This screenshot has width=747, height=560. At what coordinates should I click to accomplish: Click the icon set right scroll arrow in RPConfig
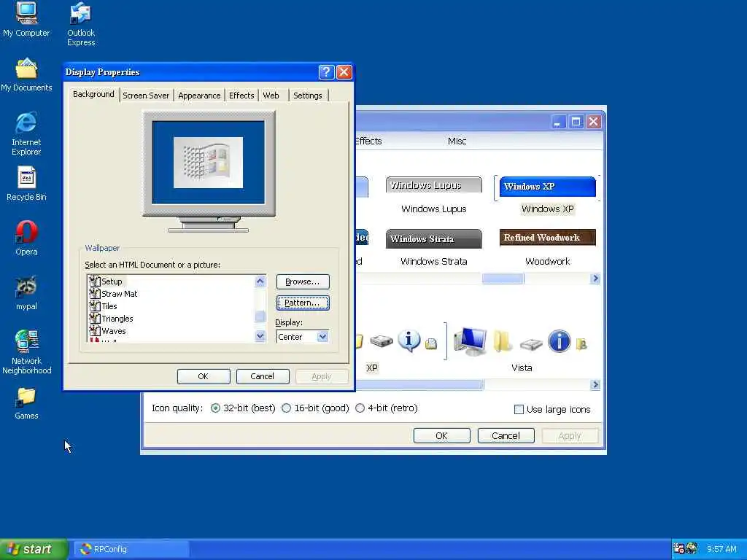pyautogui.click(x=595, y=385)
